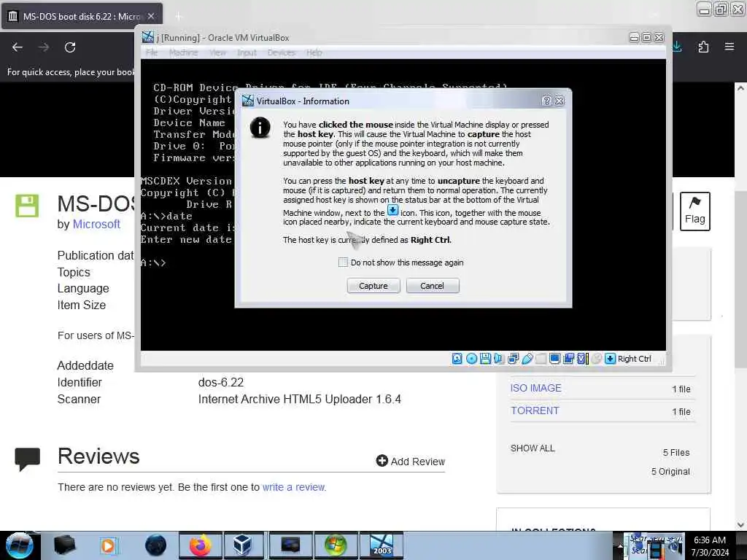
Task: Click scrollbar up arrow on archive page
Action: [x=740, y=88]
